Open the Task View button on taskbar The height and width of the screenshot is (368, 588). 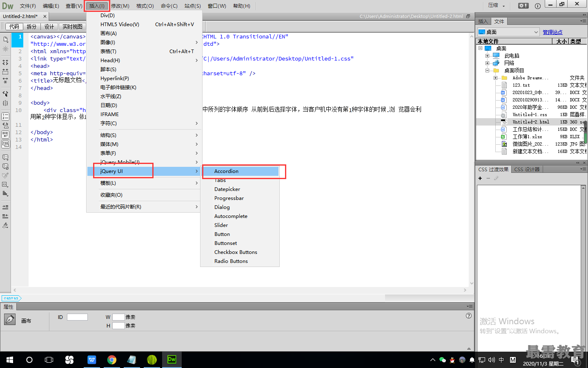49,360
